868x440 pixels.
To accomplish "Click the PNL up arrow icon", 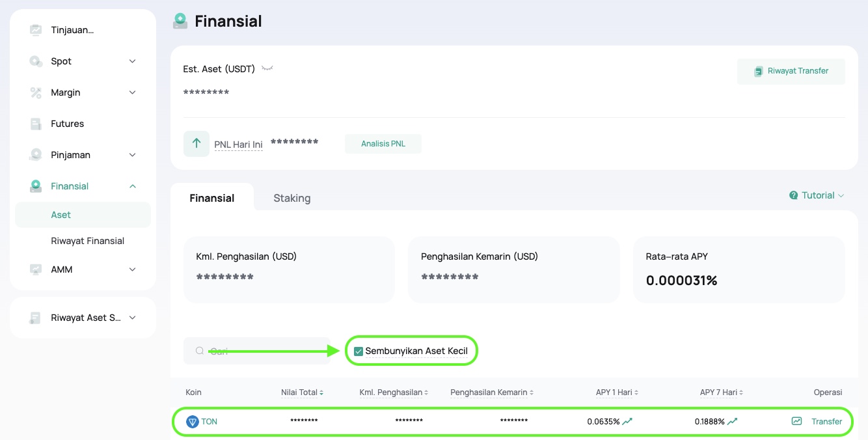I will coord(197,143).
